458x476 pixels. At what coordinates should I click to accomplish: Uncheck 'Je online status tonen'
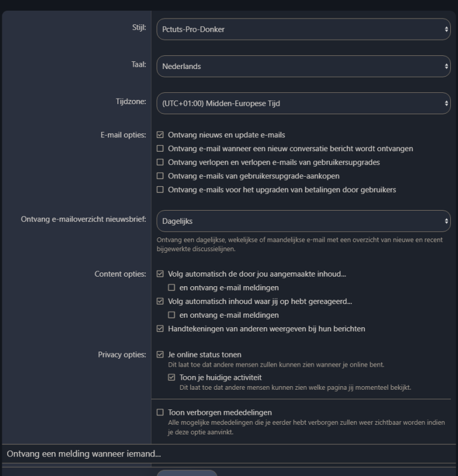pos(160,355)
